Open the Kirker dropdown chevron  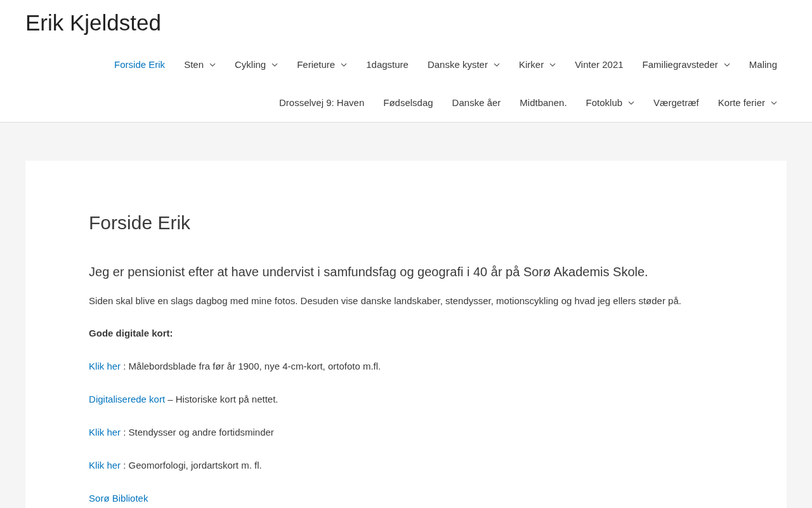click(553, 65)
